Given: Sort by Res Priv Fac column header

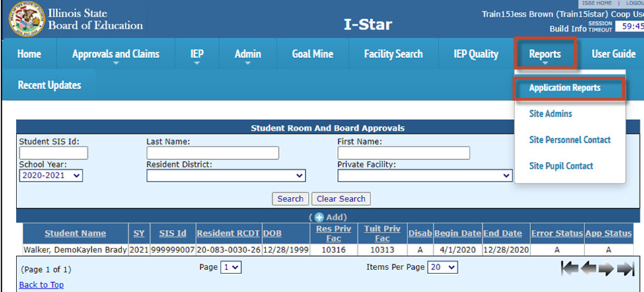Looking at the screenshot, I should tap(334, 234).
